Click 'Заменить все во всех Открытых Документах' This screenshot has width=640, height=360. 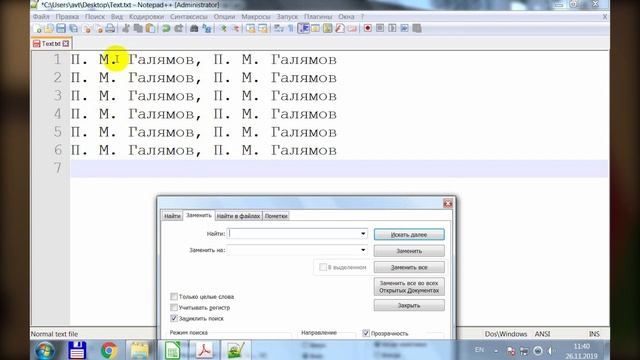click(409, 287)
